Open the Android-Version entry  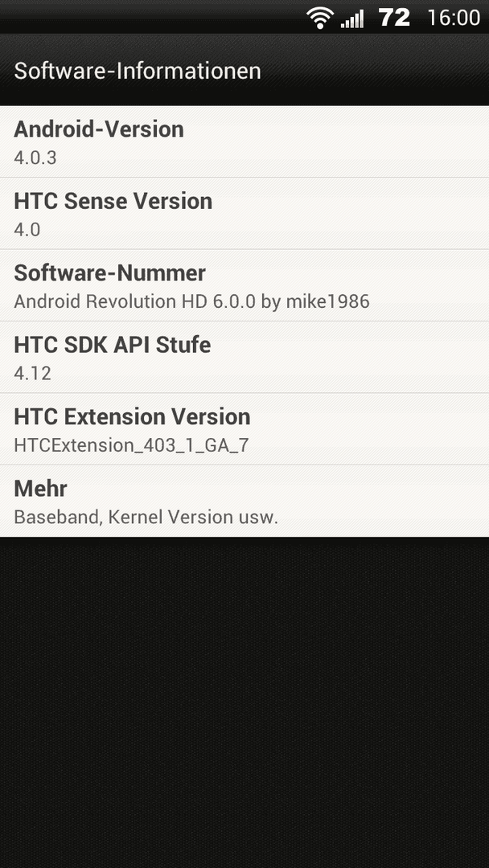pyautogui.click(x=244, y=141)
